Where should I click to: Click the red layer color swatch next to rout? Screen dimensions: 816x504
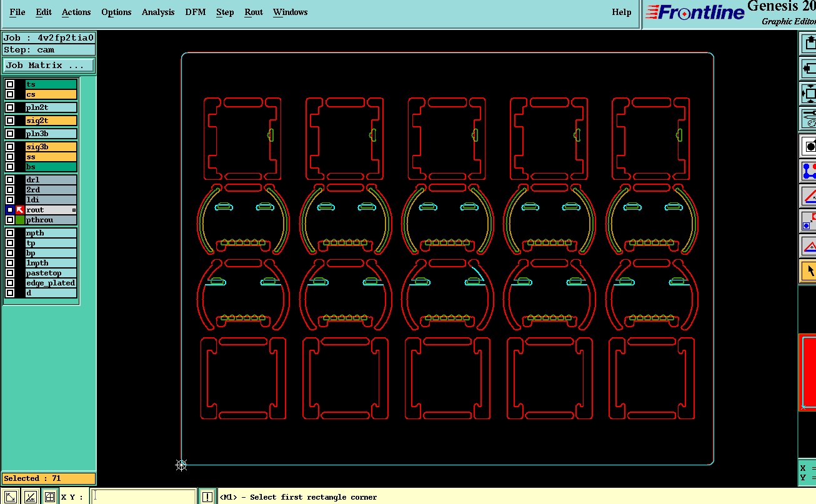20,210
